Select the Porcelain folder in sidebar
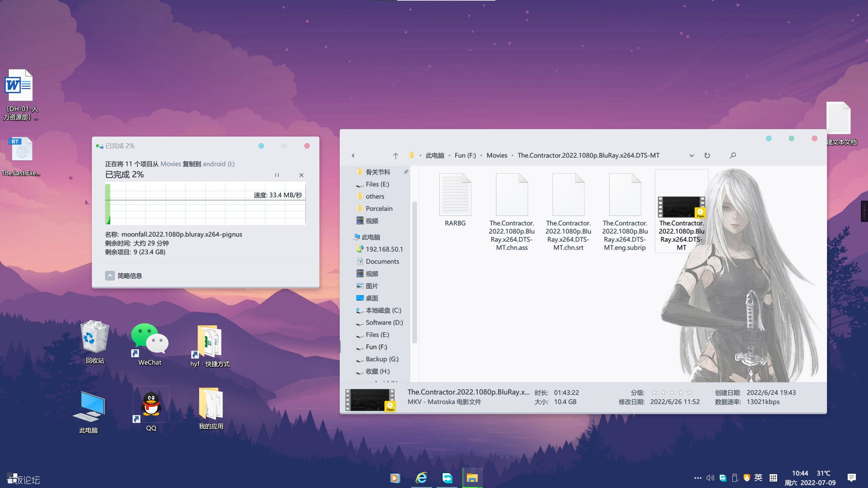868x488 pixels. pyautogui.click(x=379, y=208)
